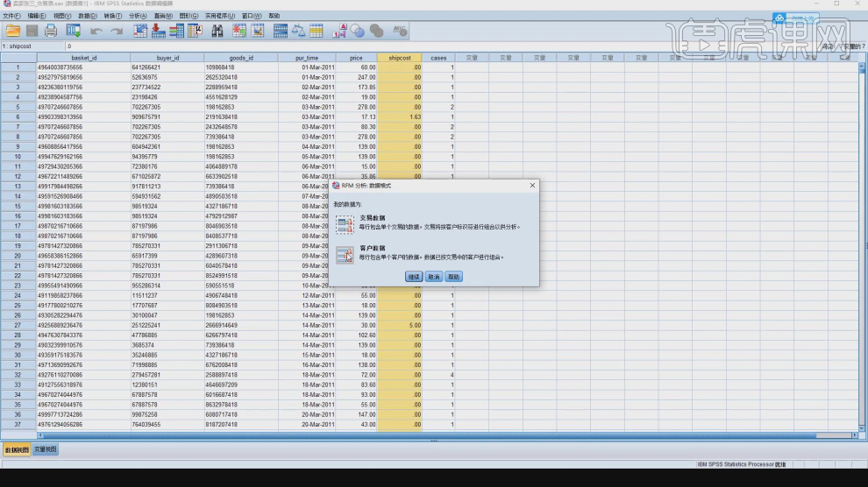
Task: Click the 交易数据 option label
Action: pyautogui.click(x=372, y=218)
